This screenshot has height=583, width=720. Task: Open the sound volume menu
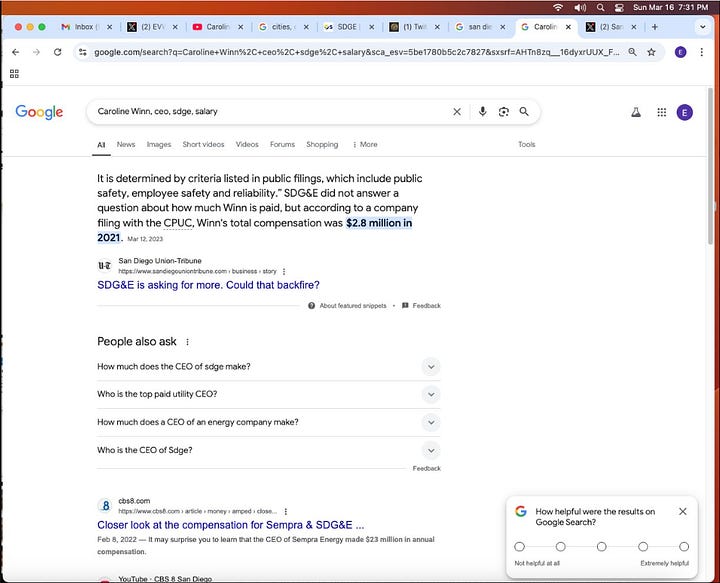point(580,7)
